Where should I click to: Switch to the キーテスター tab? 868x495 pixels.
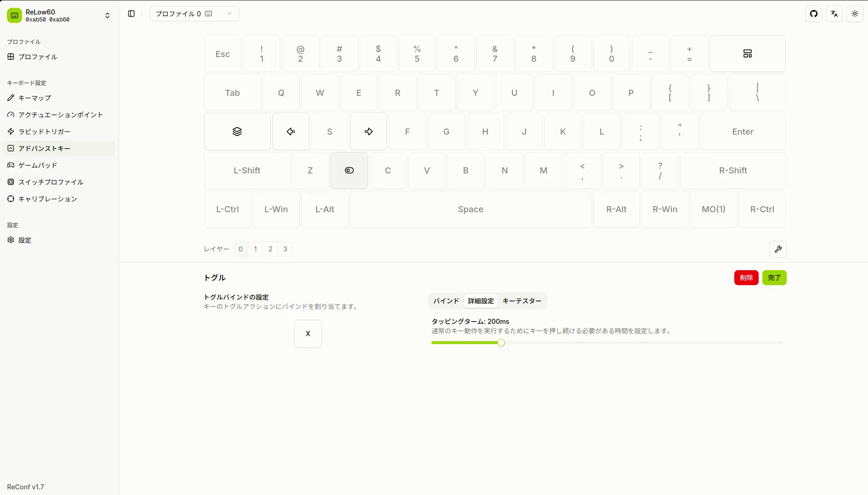tap(522, 301)
